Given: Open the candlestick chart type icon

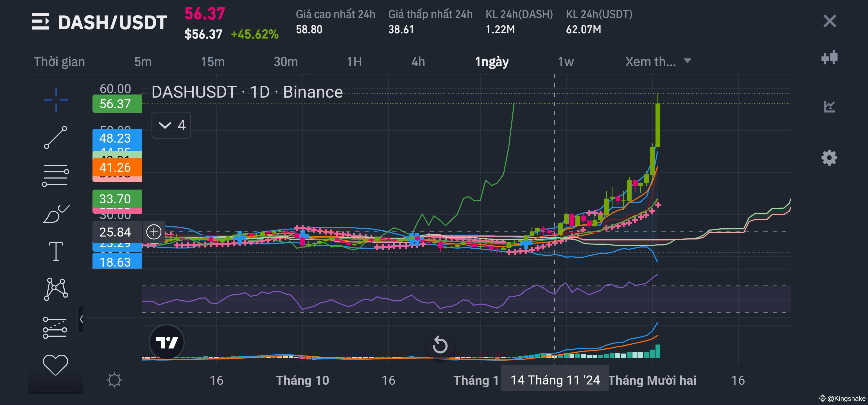Looking at the screenshot, I should (x=829, y=57).
